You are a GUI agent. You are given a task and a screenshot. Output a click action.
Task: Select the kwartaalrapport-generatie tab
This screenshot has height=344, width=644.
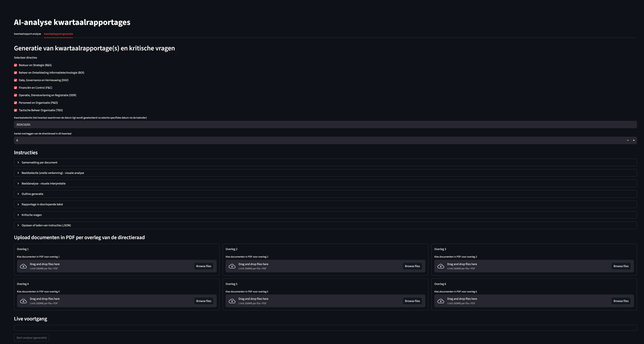pos(58,34)
